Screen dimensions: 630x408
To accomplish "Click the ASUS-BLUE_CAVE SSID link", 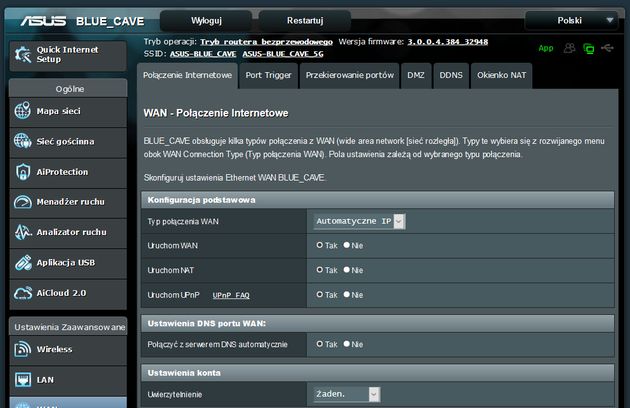I will point(203,54).
